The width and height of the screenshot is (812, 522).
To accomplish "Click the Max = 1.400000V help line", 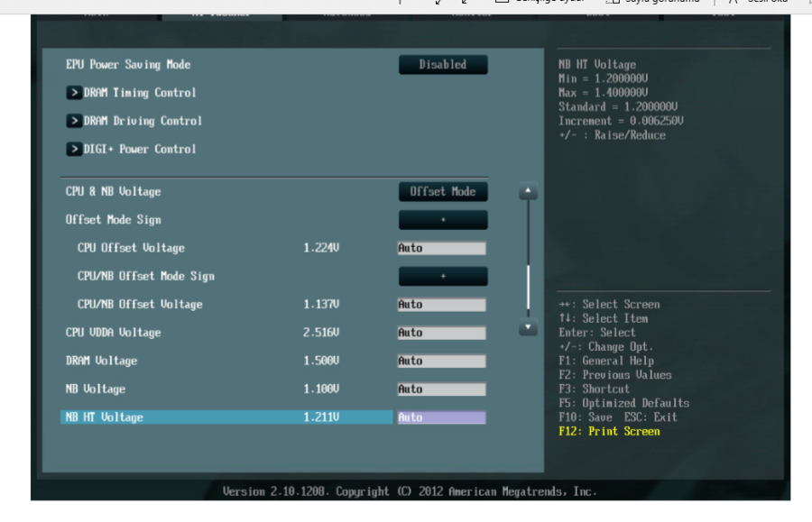I will [604, 93].
